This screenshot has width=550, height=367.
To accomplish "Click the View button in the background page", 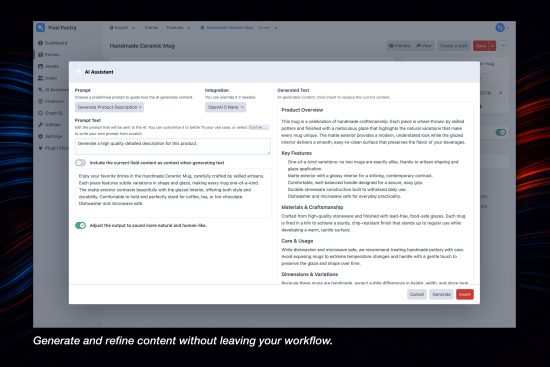I will [424, 46].
